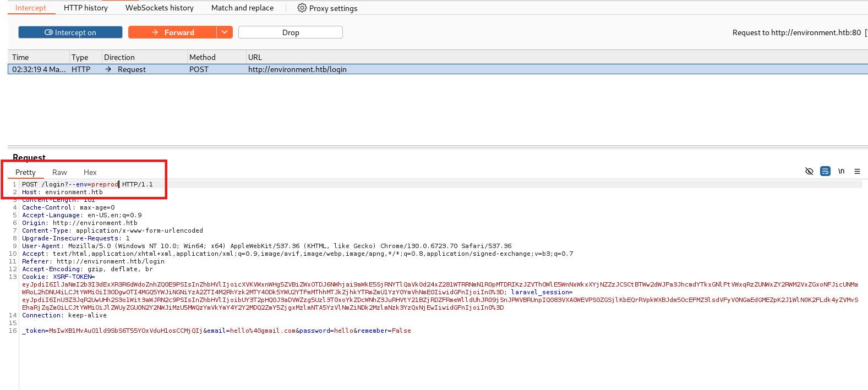The height and width of the screenshot is (390, 868).
Task: Switch to the HTTP history tab
Action: pyautogui.click(x=86, y=8)
